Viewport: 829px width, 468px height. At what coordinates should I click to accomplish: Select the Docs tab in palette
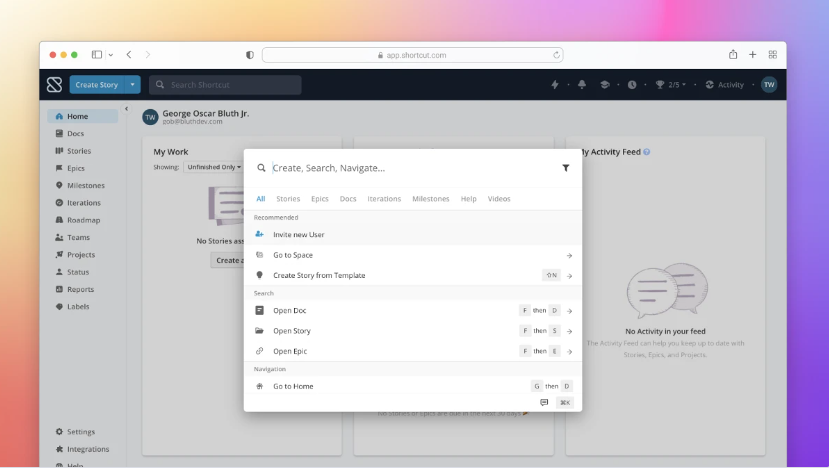click(x=348, y=199)
